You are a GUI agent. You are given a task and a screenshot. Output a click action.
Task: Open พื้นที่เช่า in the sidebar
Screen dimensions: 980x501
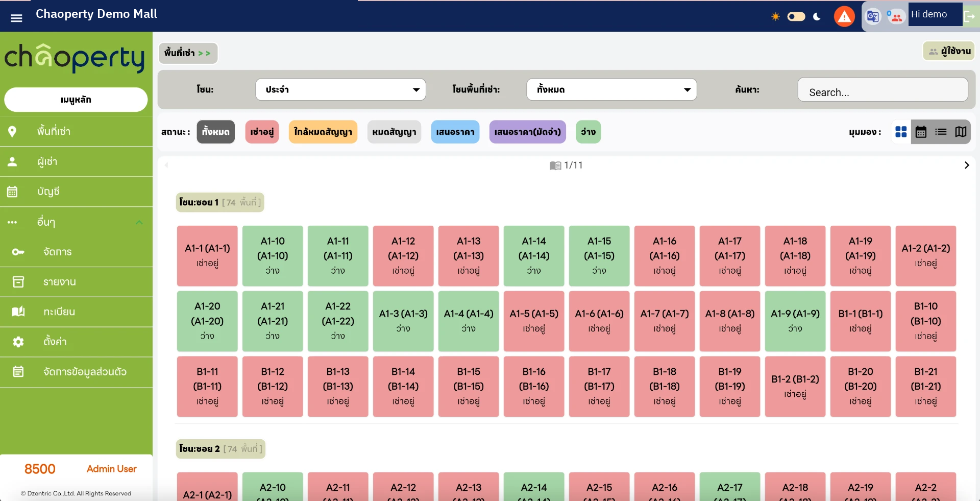click(77, 132)
